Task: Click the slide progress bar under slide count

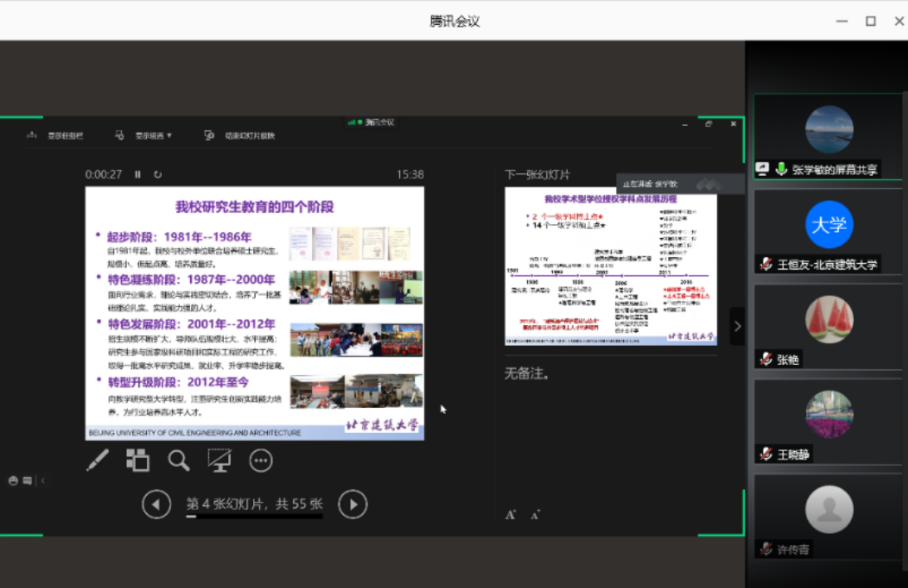Action: click(254, 517)
